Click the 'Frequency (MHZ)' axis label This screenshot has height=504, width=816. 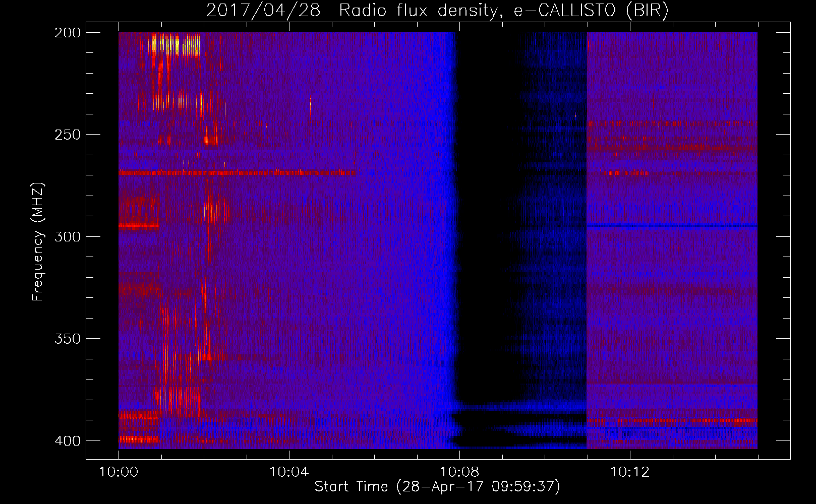[38, 241]
